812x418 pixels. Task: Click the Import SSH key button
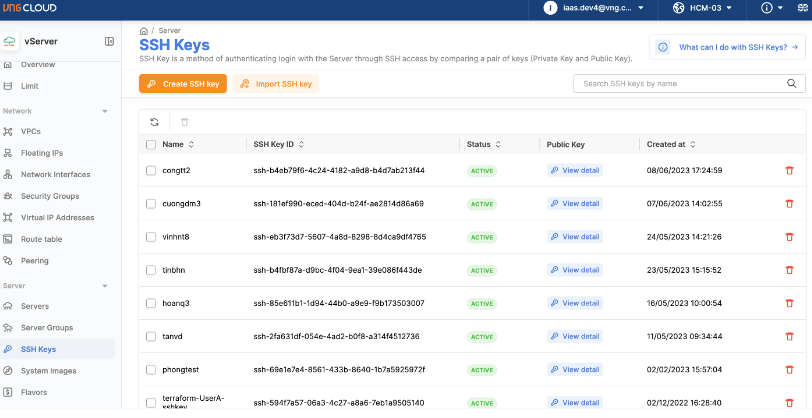[276, 84]
